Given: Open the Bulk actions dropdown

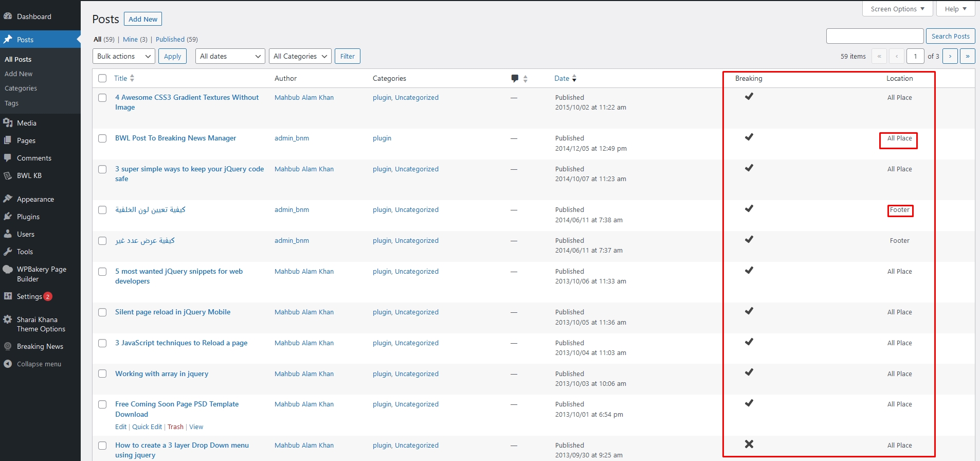Looking at the screenshot, I should (x=124, y=56).
